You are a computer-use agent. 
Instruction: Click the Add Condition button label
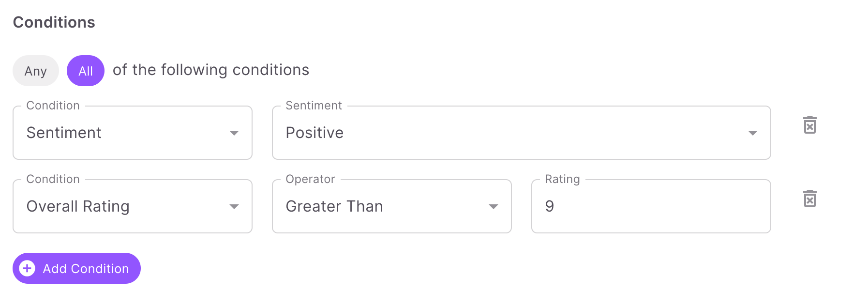tap(86, 269)
